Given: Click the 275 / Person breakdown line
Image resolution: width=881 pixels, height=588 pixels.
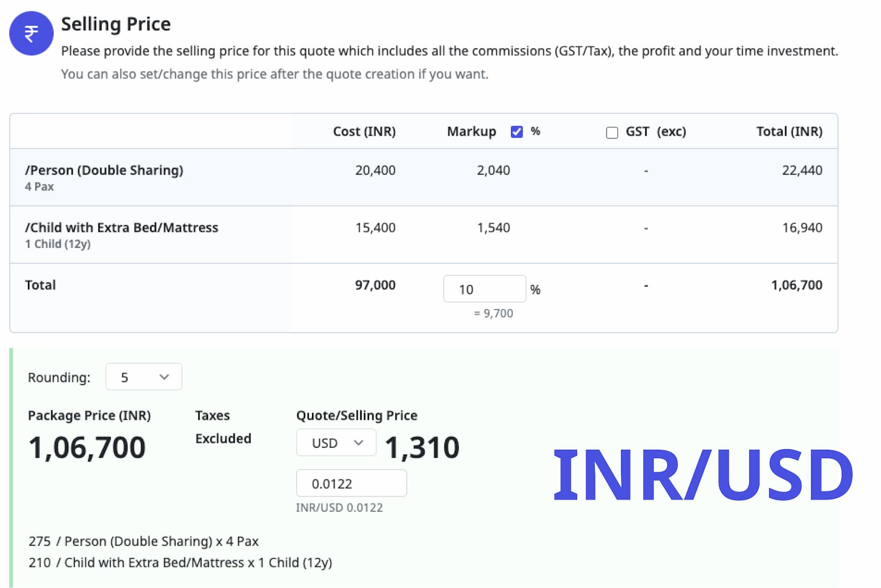Looking at the screenshot, I should pos(143,541).
